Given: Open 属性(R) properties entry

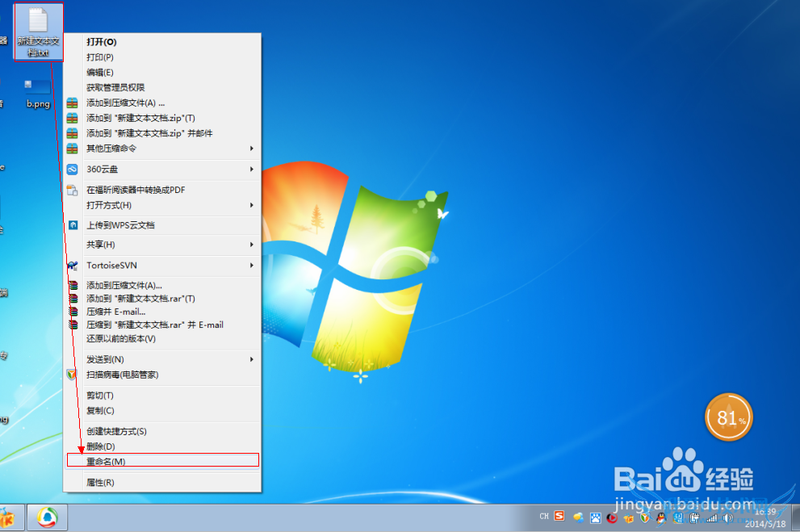Looking at the screenshot, I should click(x=162, y=483).
